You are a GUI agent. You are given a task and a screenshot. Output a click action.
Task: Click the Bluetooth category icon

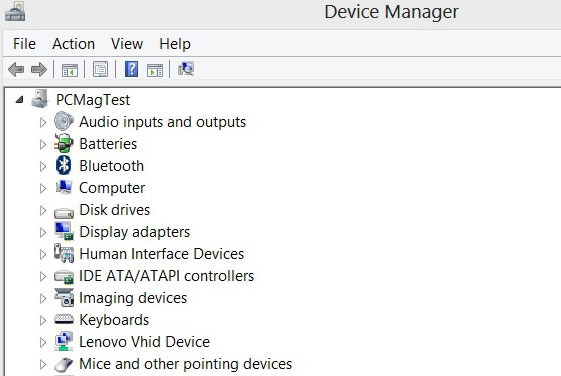pos(64,166)
